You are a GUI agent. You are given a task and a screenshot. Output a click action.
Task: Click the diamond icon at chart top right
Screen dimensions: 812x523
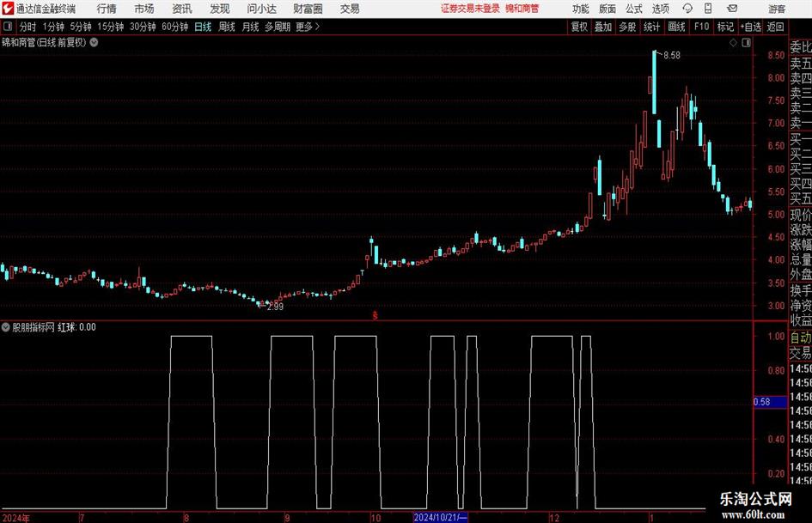coord(733,43)
